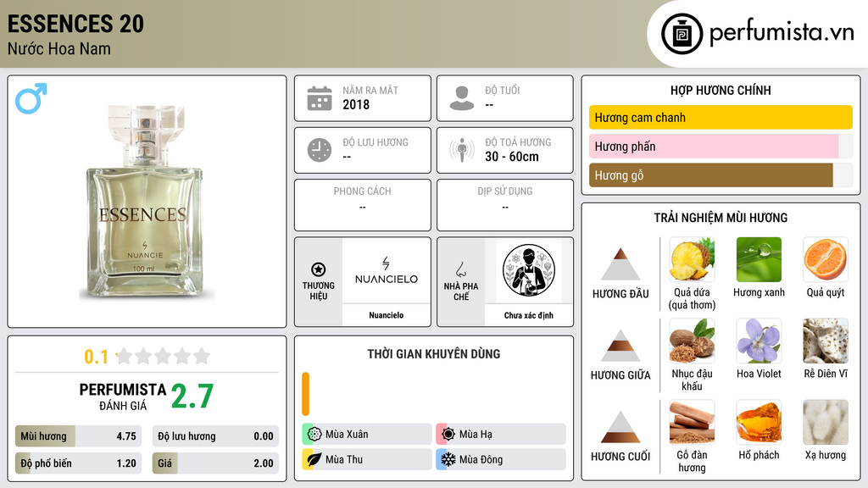Click the Giá 2.00 rating bar
The image size is (868, 488).
point(215,463)
